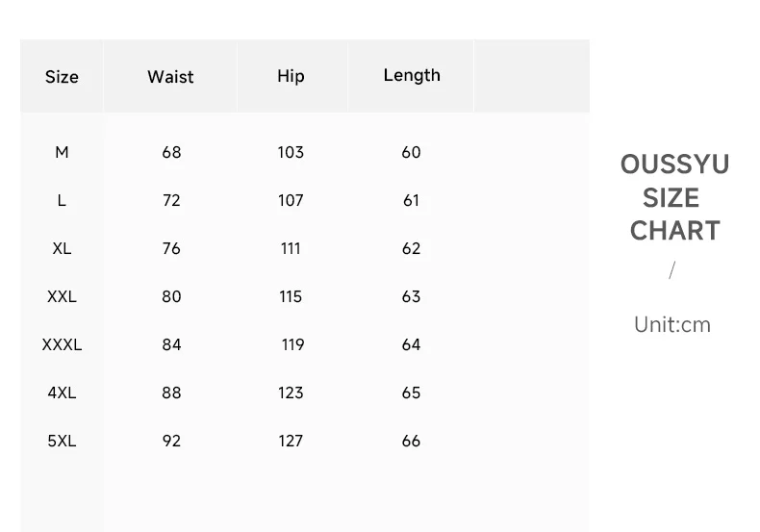The image size is (760, 532).
Task: Click the Size column header
Action: (x=62, y=77)
